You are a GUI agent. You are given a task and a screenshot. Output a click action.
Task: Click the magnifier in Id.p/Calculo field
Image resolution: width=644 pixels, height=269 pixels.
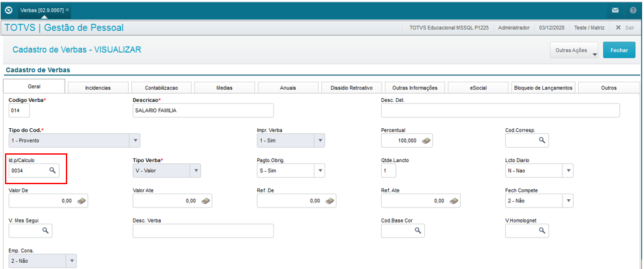tap(53, 170)
